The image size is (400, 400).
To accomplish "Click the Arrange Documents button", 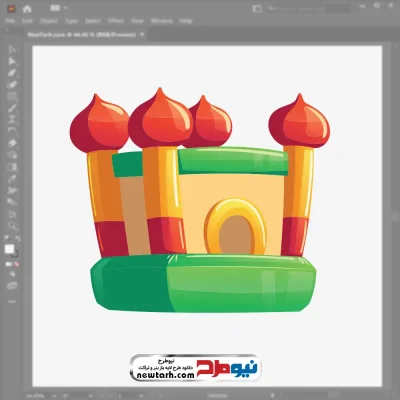I will 257,9.
